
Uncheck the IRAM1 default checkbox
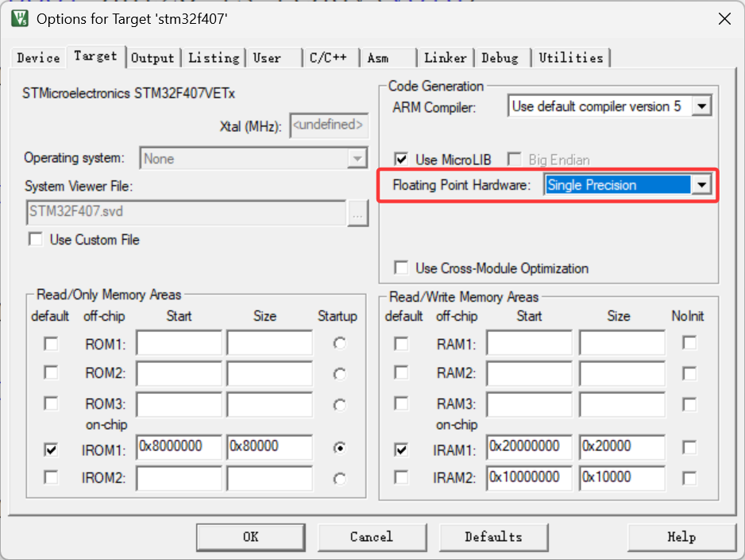pyautogui.click(x=401, y=450)
